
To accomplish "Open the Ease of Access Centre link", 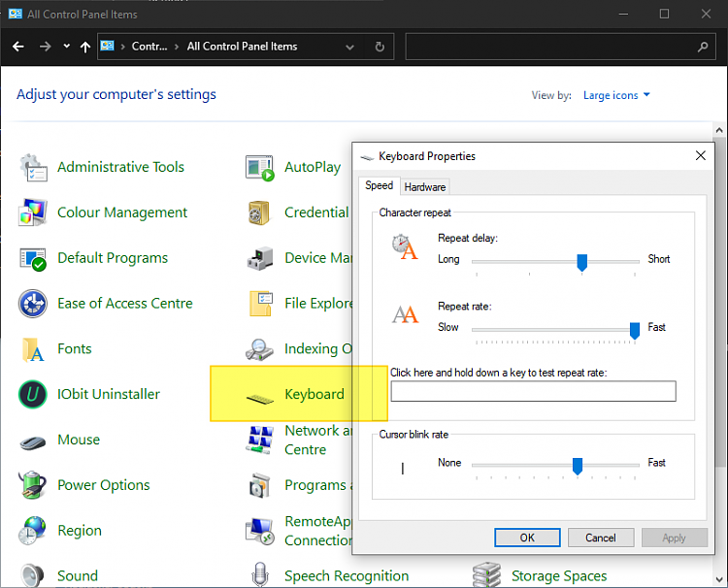I will click(125, 304).
